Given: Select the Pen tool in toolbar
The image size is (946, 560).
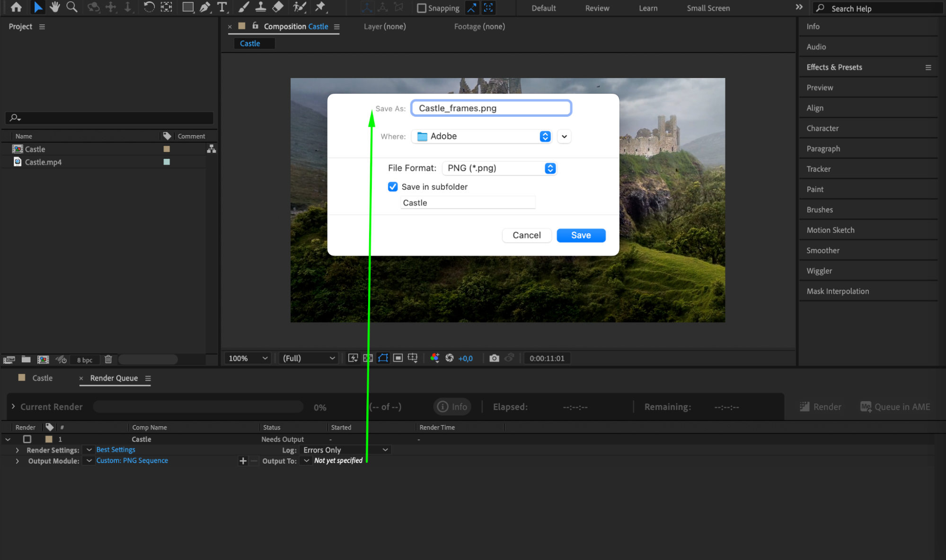Looking at the screenshot, I should tap(205, 7).
